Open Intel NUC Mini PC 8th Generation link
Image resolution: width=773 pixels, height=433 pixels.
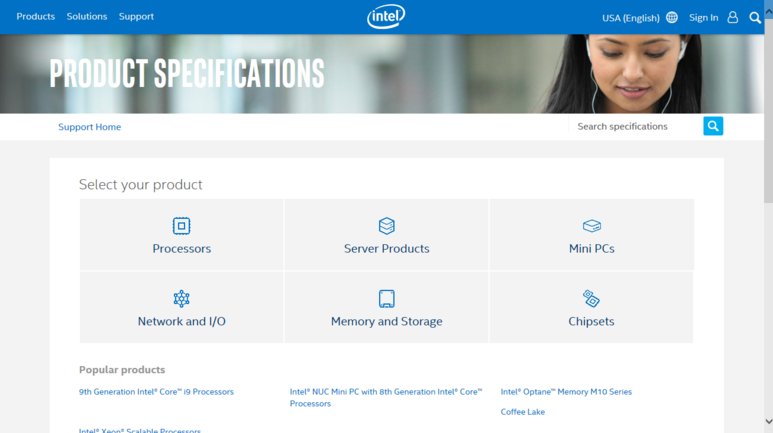coord(386,397)
